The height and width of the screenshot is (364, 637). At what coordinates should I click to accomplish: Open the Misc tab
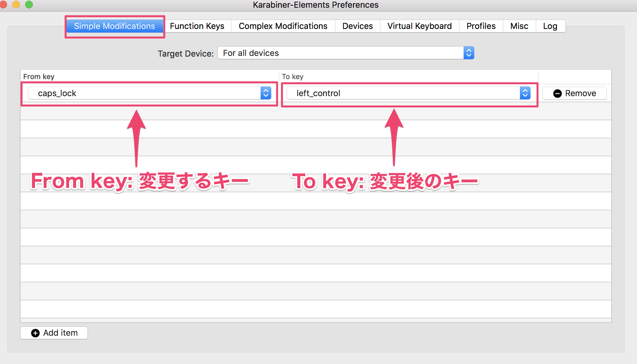click(519, 26)
